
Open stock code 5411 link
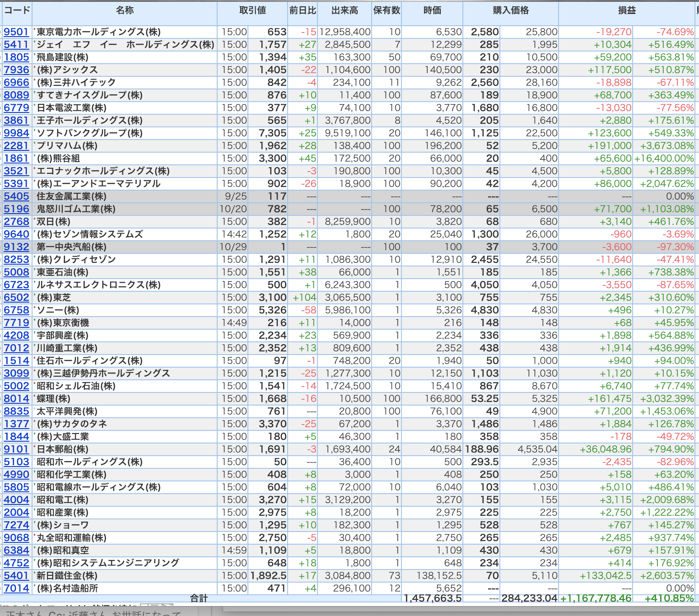(16, 45)
